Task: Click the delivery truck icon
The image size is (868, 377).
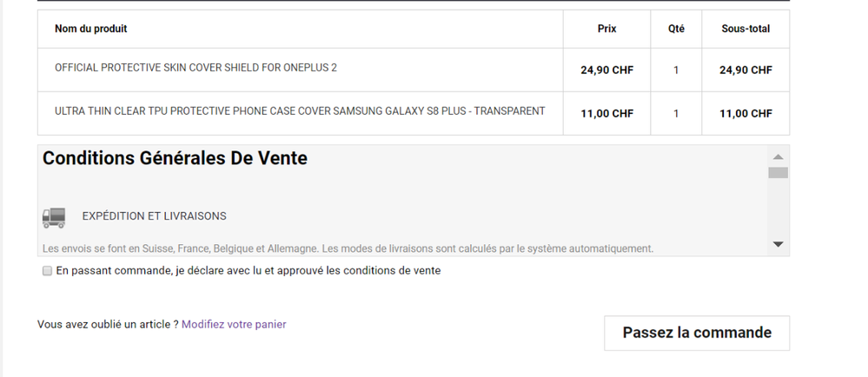Action: click(x=54, y=217)
